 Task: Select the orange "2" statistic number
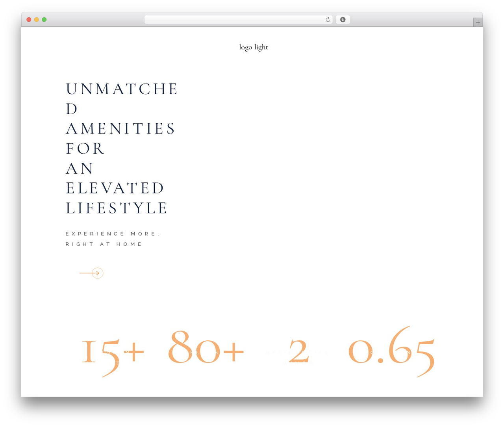(299, 351)
